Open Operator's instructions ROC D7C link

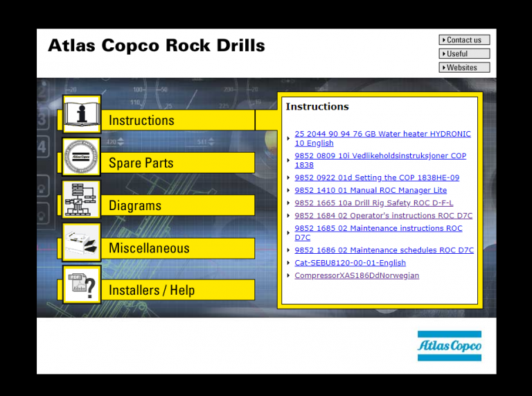(383, 216)
